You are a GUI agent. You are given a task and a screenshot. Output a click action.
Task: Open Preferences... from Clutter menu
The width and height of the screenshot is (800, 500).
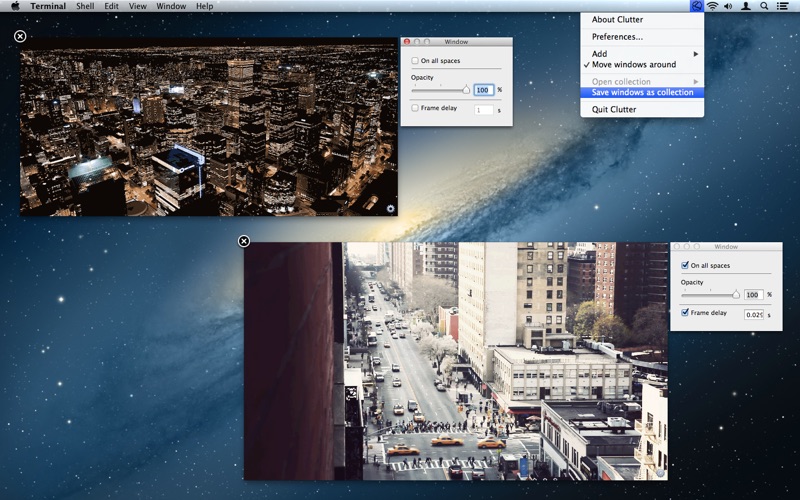(617, 36)
